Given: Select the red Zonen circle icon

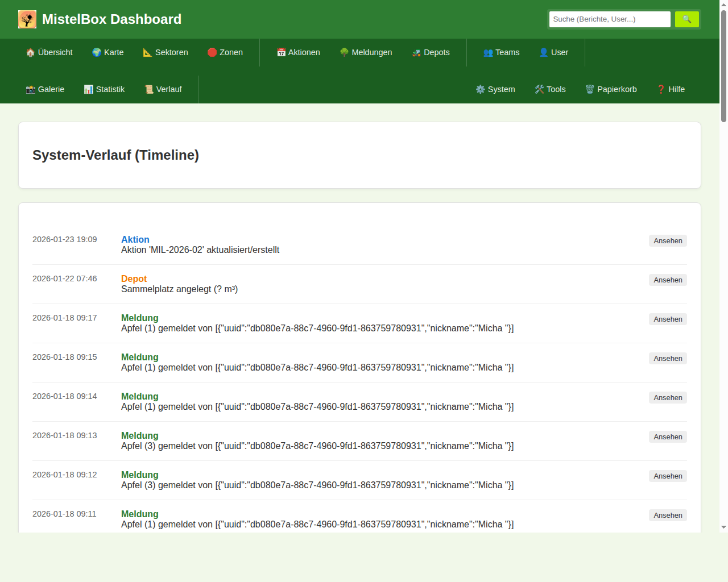Looking at the screenshot, I should [212, 52].
